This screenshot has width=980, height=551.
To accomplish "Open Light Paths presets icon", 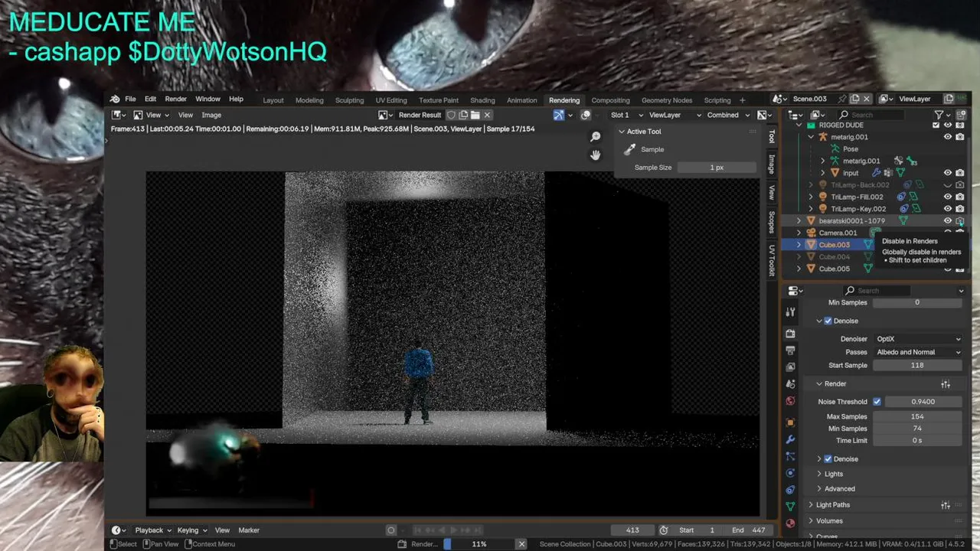I will pyautogui.click(x=946, y=505).
